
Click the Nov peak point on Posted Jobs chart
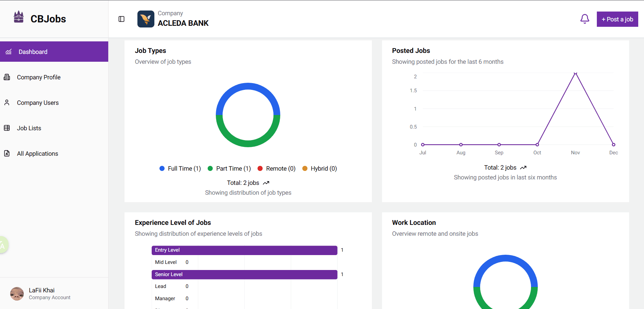[575, 73]
